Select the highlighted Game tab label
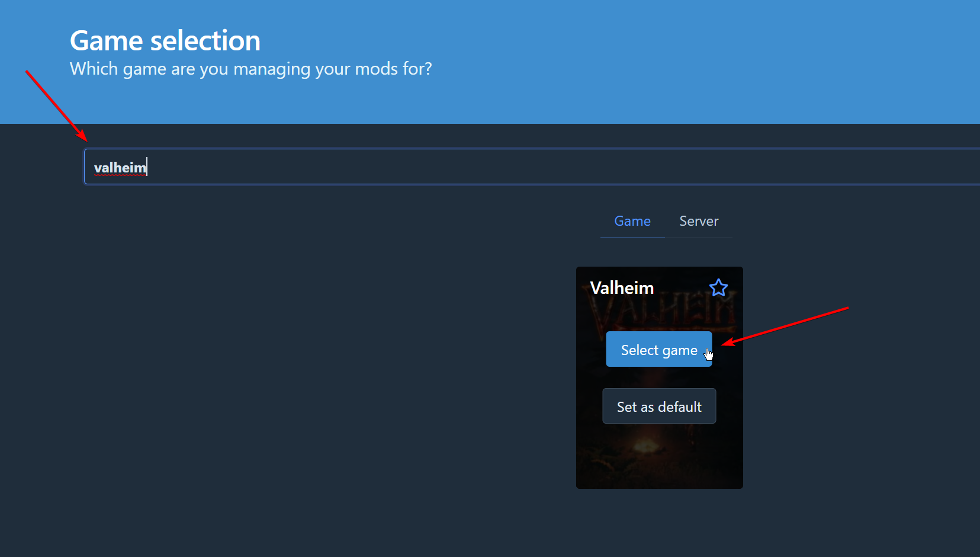The width and height of the screenshot is (980, 557). [x=632, y=221]
